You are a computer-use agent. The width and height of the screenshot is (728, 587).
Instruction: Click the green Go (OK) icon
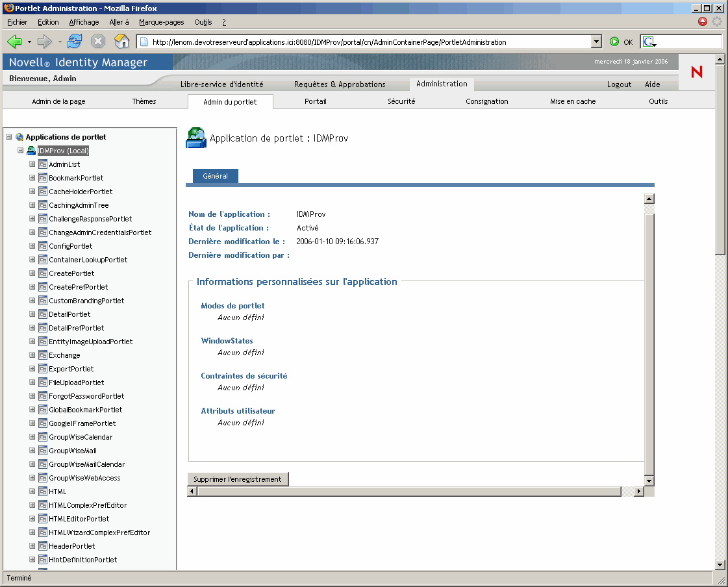pyautogui.click(x=614, y=42)
